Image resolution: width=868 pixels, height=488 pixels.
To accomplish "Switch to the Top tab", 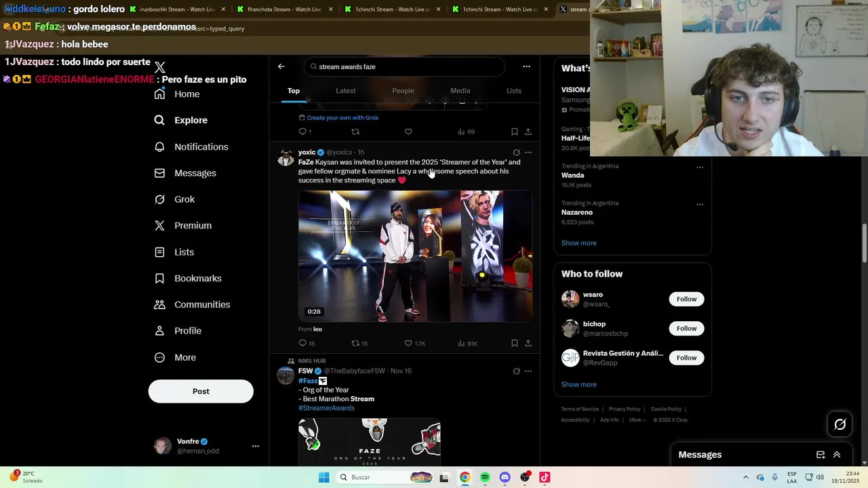I will point(294,91).
